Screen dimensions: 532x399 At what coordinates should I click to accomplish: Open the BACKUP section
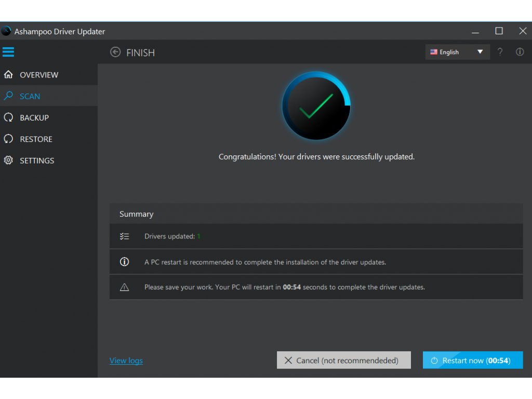[x=49, y=117]
